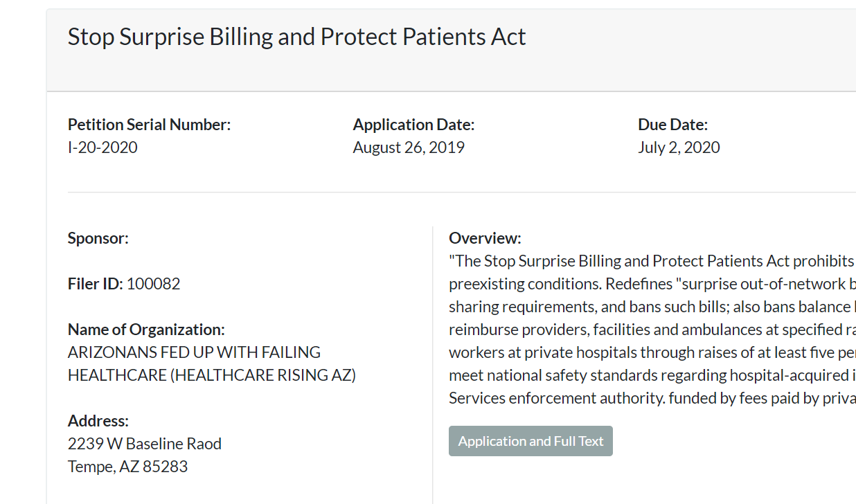Click the Name of Organization label
The image size is (856, 504).
[146, 330]
